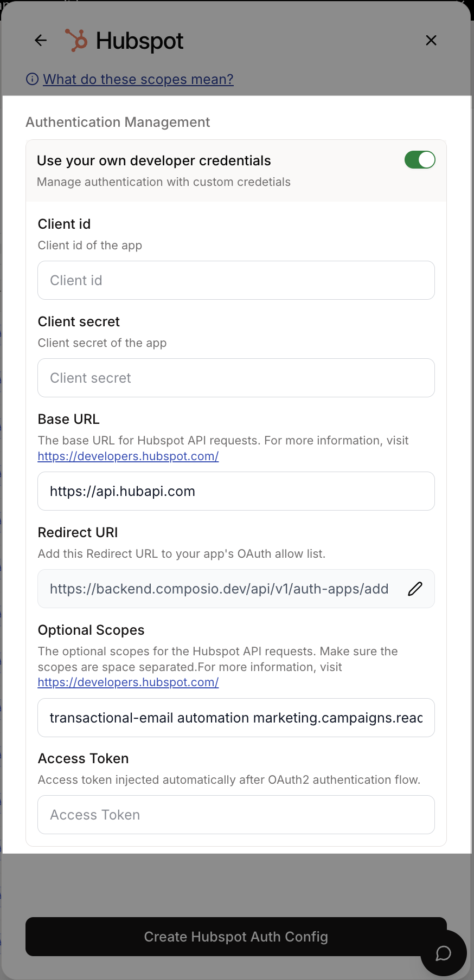Click the info icon beside the scopes link
The image size is (474, 980).
coord(32,79)
